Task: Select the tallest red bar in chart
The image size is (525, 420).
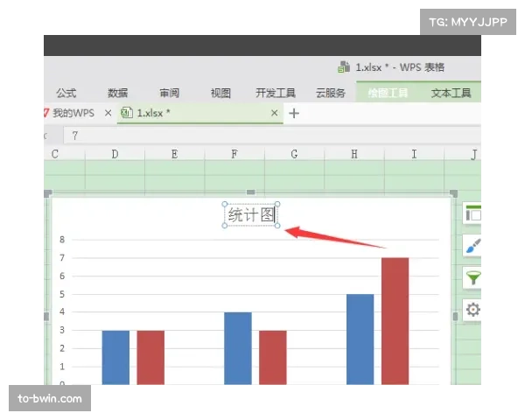Action: (x=395, y=319)
